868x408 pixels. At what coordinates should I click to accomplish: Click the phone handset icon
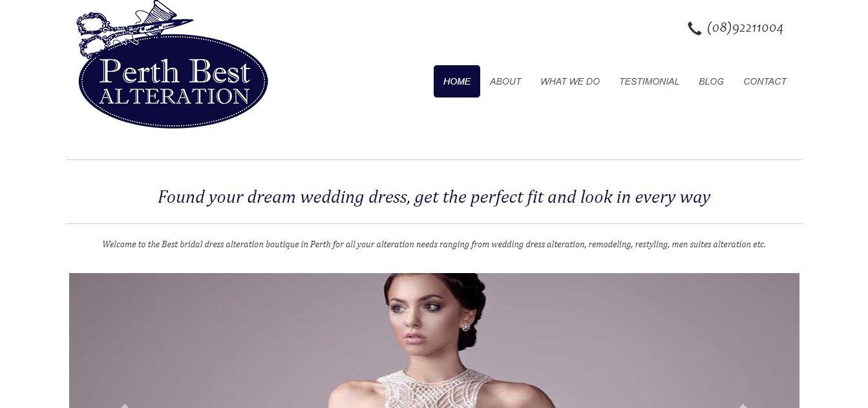click(694, 28)
